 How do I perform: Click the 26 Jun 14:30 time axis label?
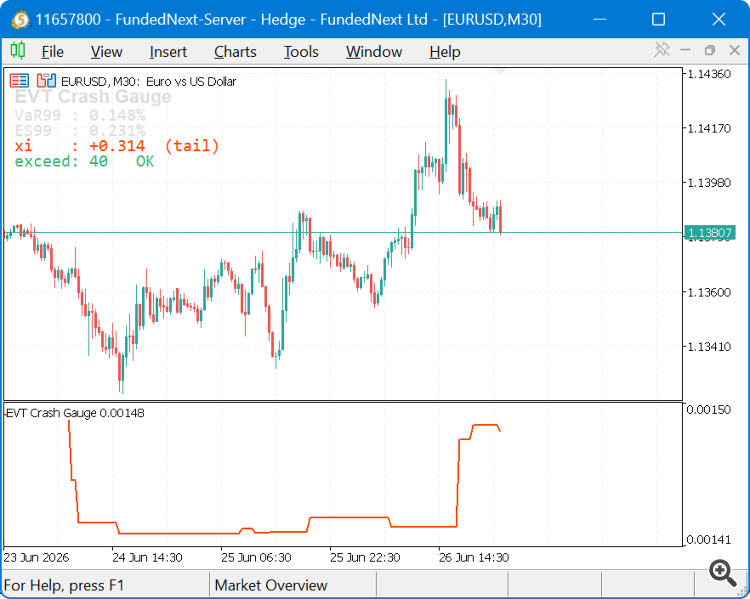(474, 558)
